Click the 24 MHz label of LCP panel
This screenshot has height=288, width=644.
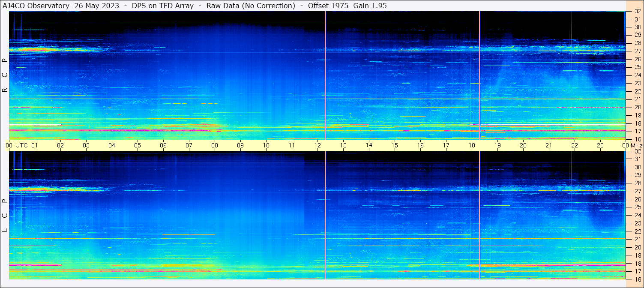637,215
